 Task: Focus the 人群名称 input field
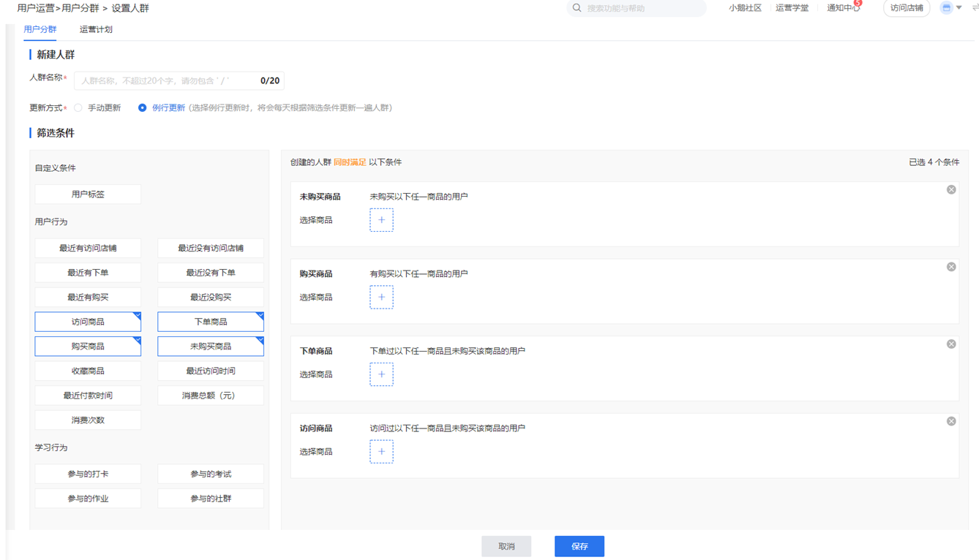(179, 80)
